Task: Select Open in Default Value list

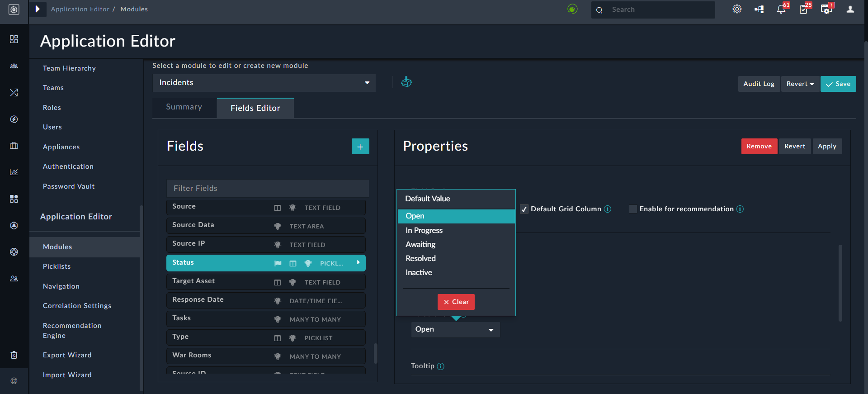Action: (456, 216)
